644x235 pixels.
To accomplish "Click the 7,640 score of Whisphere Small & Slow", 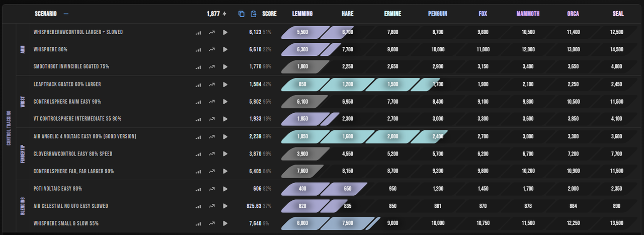I will pos(256,223).
